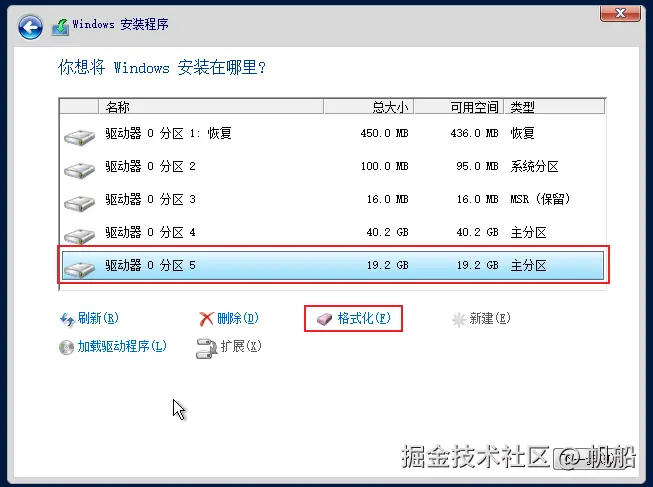Click the refresh arrows icon

tap(67, 320)
